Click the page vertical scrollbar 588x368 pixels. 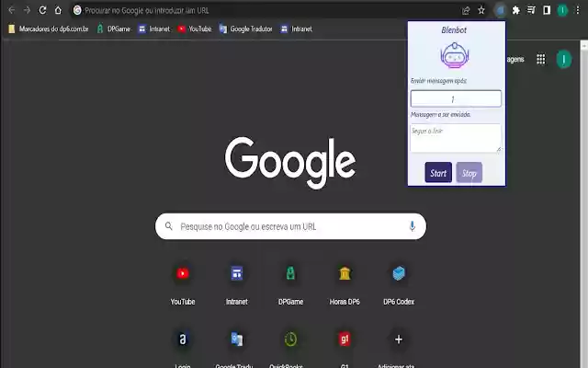pyautogui.click(x=584, y=204)
